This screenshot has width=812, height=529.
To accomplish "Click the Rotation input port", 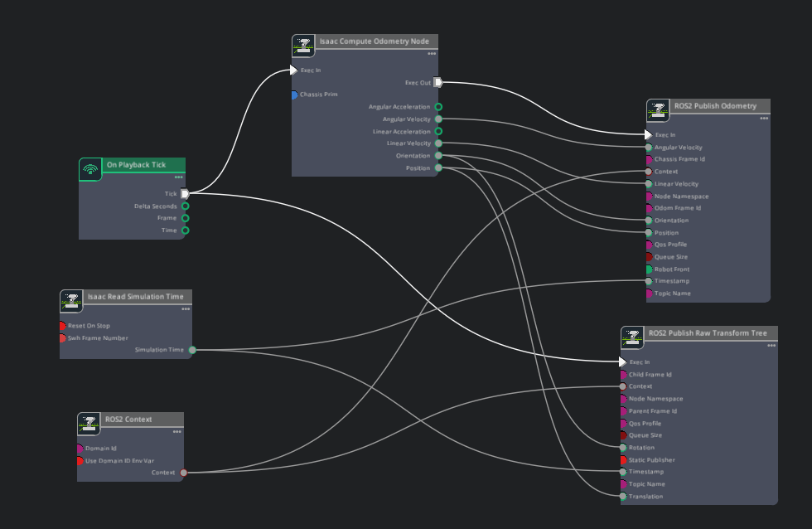I will coord(623,448).
